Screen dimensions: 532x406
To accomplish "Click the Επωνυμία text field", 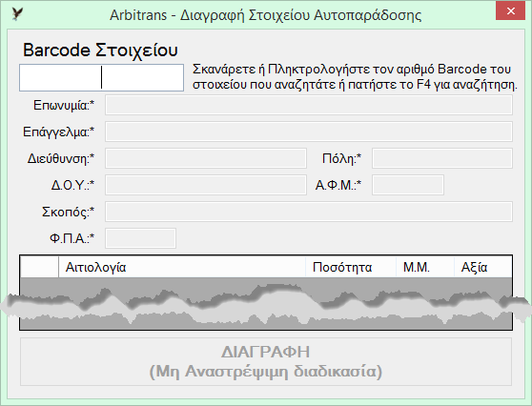I will [308, 105].
